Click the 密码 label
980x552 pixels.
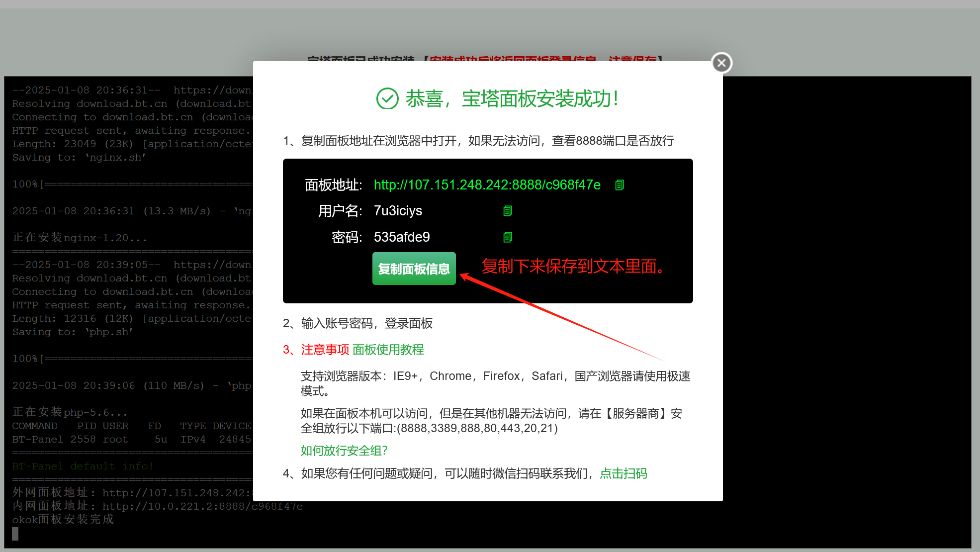click(x=347, y=237)
